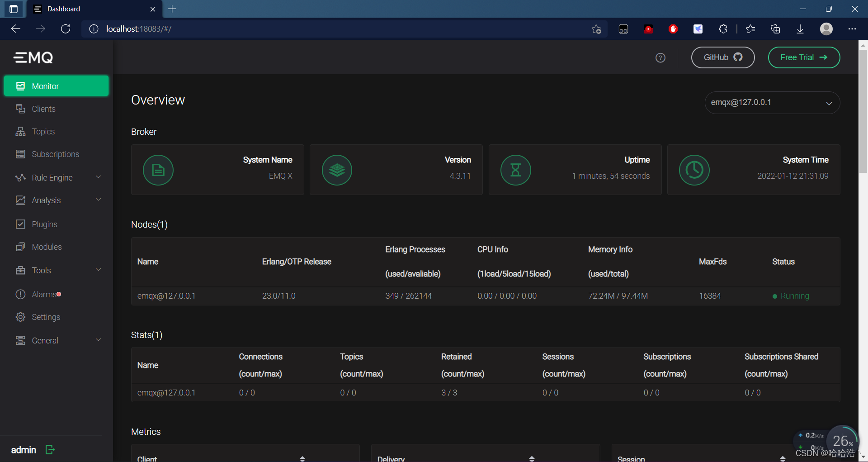Click node name emqx@127.0.0.1 in Nodes table
868x462 pixels.
pyautogui.click(x=166, y=296)
